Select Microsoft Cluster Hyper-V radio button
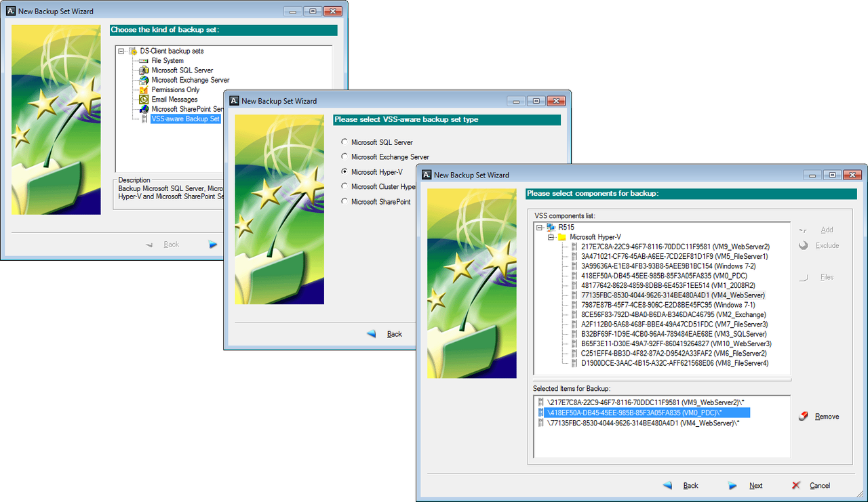This screenshot has width=868, height=502. coord(344,186)
